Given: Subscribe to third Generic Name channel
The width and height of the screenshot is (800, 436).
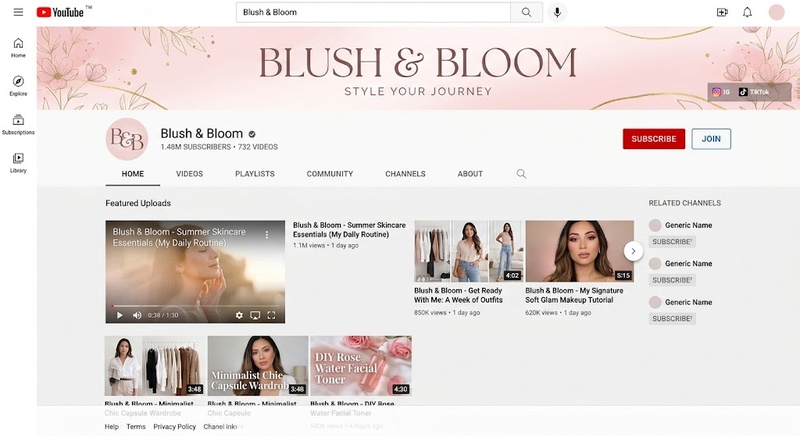Looking at the screenshot, I should click(672, 319).
